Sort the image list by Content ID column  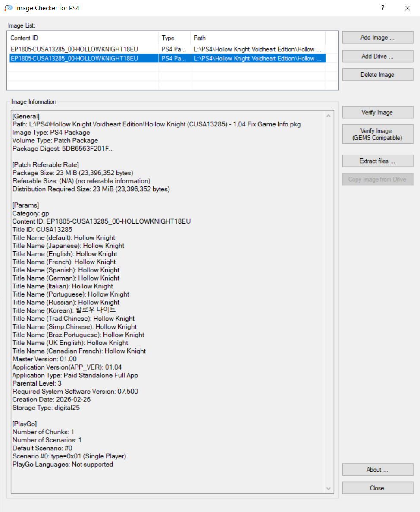pyautogui.click(x=84, y=38)
